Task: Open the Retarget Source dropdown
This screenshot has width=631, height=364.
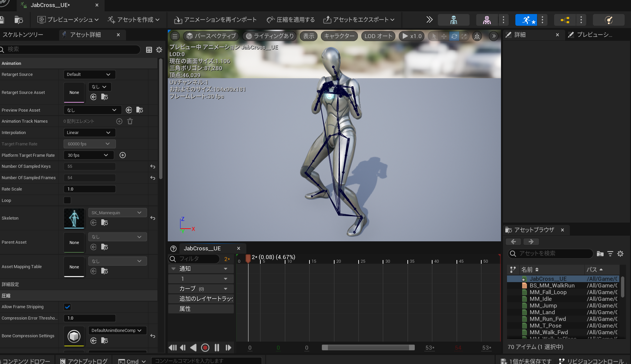Action: pos(89,74)
